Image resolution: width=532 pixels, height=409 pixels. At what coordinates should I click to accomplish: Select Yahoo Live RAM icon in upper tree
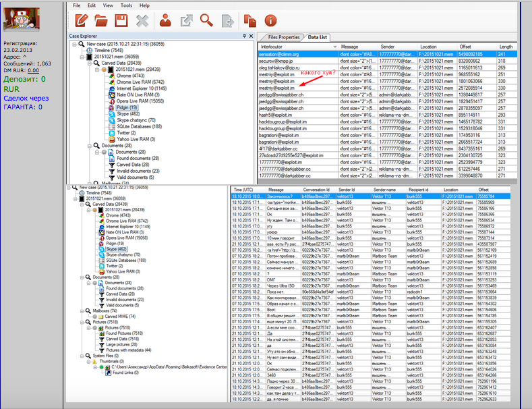pyautogui.click(x=112, y=140)
